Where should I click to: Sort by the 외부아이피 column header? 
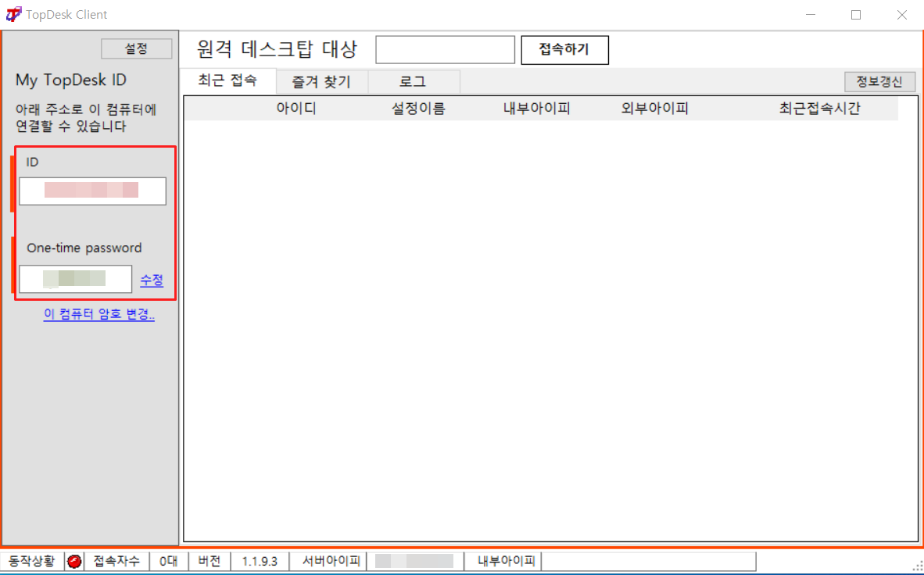click(x=654, y=109)
